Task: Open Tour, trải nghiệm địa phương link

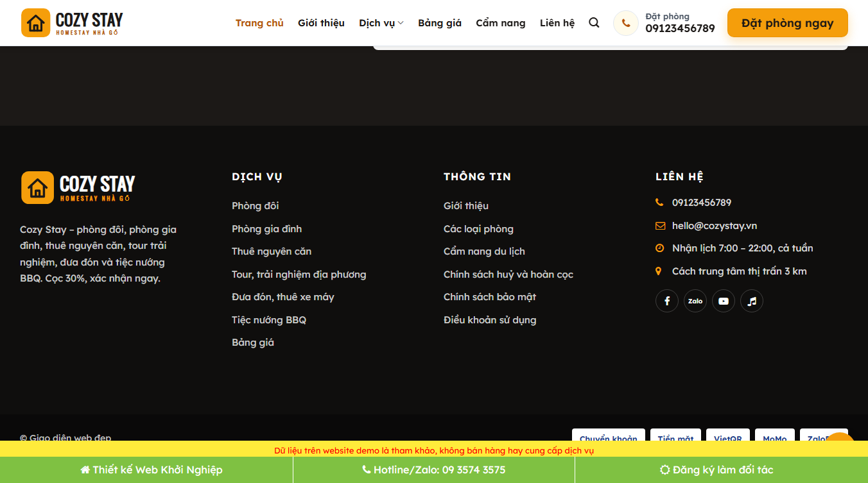Action: click(x=299, y=275)
